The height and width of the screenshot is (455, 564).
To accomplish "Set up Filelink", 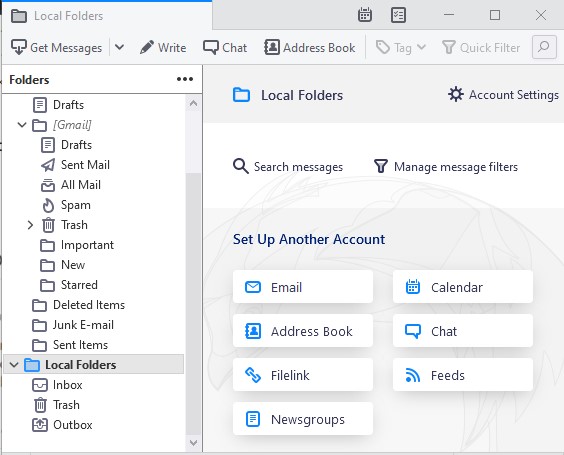I will tap(303, 375).
